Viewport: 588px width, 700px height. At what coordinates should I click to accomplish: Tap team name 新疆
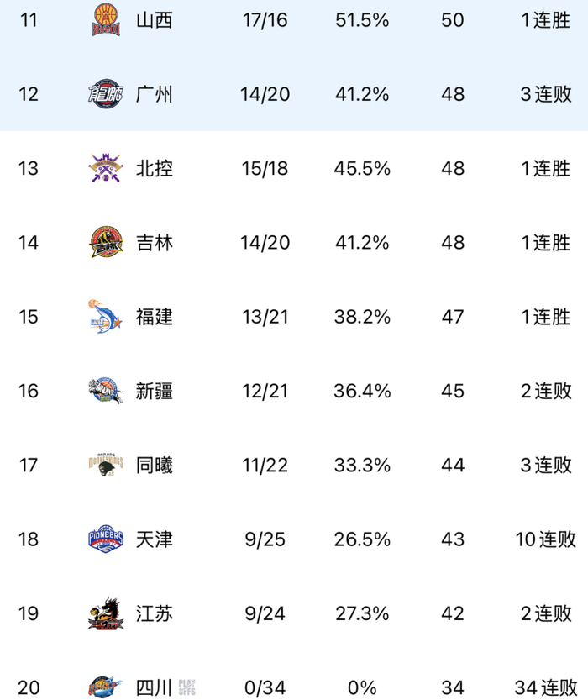click(155, 391)
